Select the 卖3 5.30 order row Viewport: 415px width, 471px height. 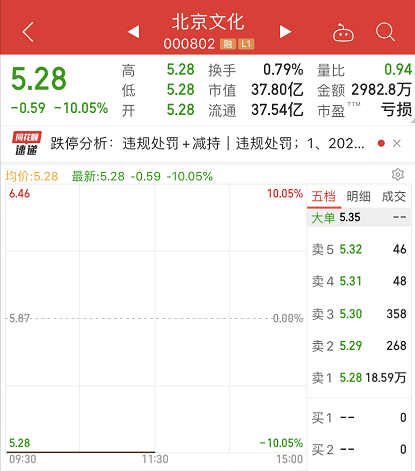click(359, 314)
